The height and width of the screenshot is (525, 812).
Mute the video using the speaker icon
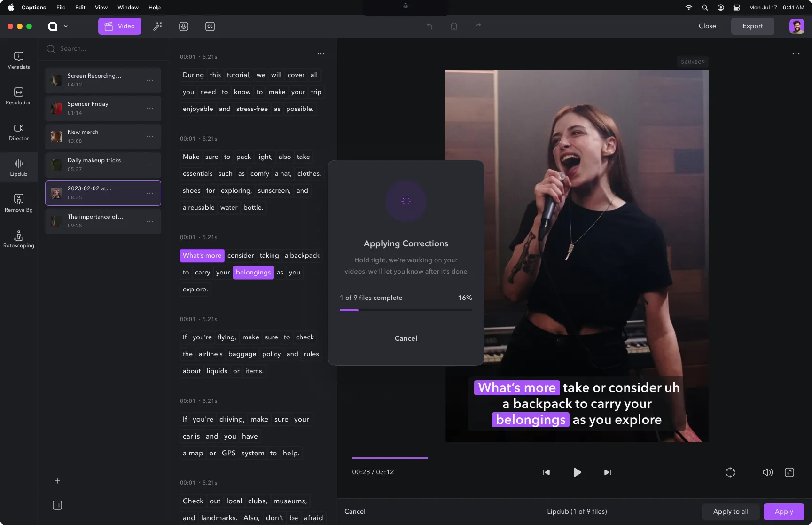[768, 472]
